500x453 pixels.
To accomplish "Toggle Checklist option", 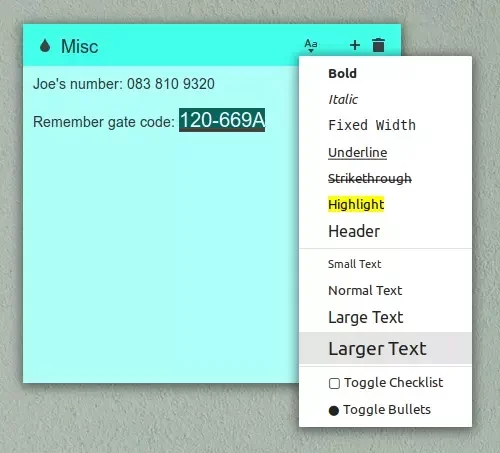I will tap(385, 383).
